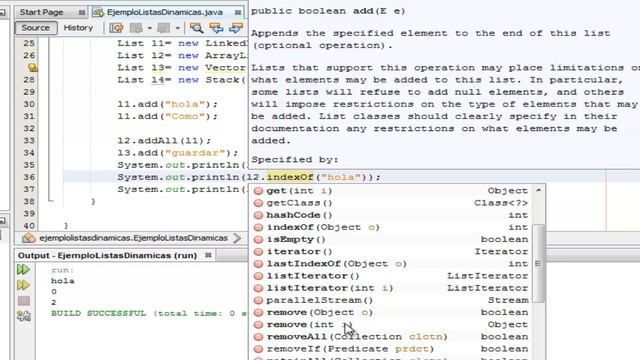
Task: Click the navigate Forward toolbar icon
Action: tap(164, 28)
